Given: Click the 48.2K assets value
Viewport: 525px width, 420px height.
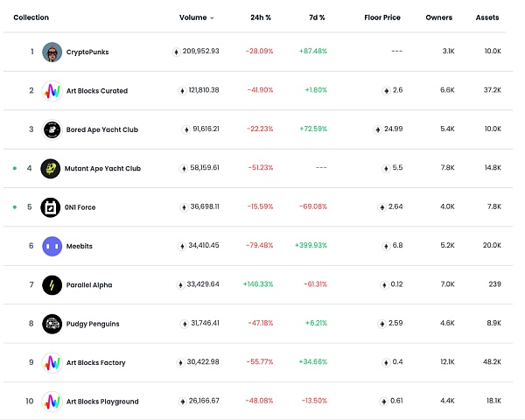Looking at the screenshot, I should 492,362.
